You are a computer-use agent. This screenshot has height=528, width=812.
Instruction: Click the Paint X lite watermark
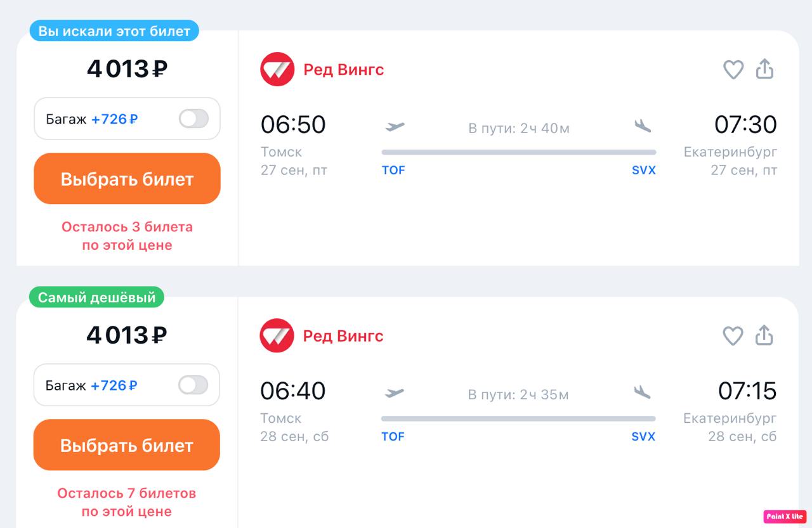(x=785, y=516)
